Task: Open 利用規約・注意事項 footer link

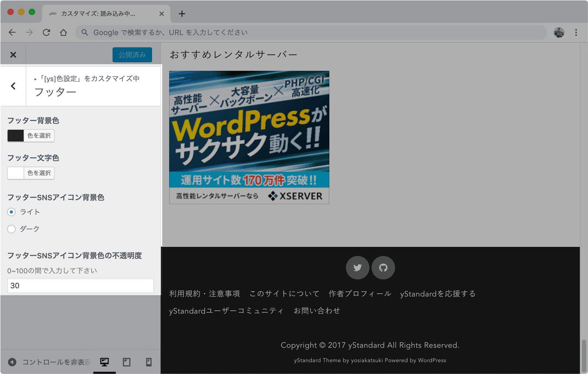Action: point(205,294)
